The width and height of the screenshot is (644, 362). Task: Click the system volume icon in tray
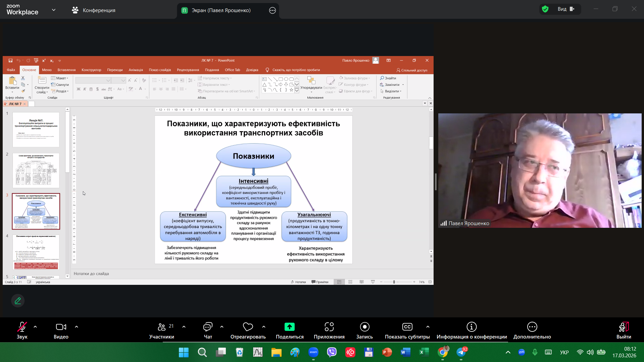click(590, 352)
